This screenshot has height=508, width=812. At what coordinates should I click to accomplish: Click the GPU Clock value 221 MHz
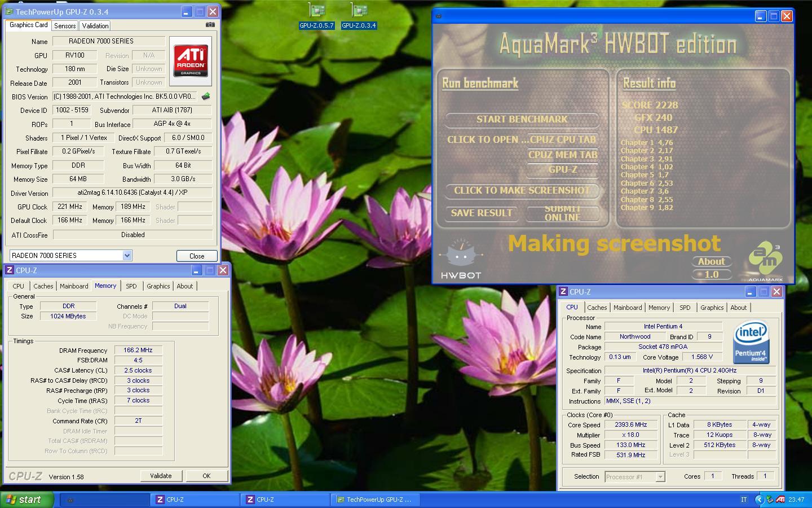click(x=70, y=207)
